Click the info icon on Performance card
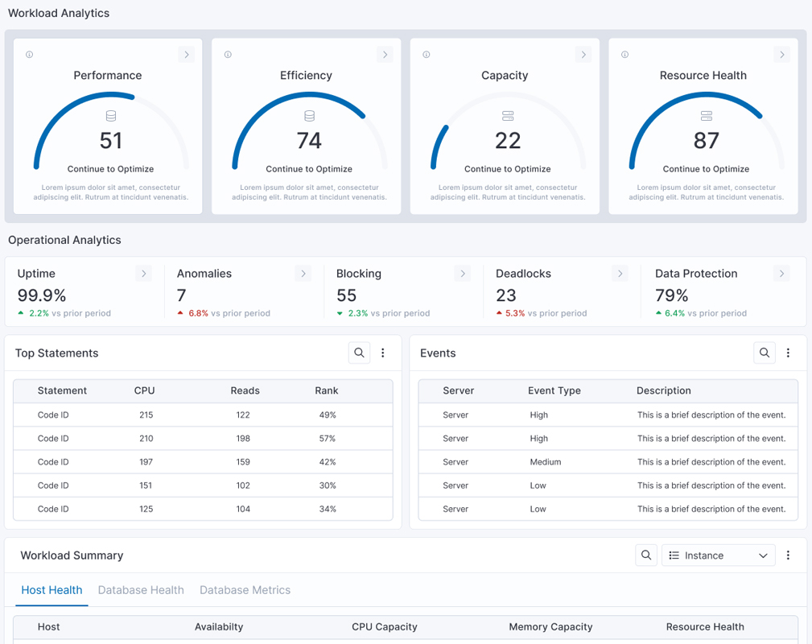 tap(30, 55)
